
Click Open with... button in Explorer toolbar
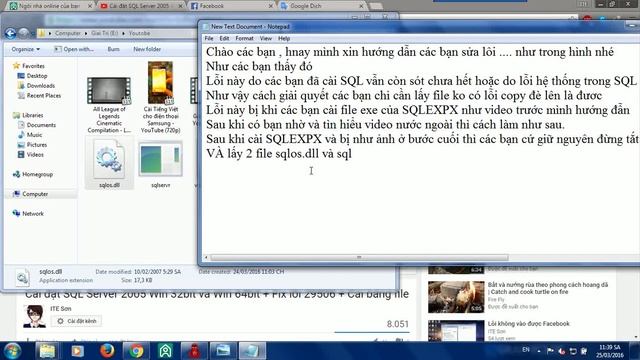point(74,49)
